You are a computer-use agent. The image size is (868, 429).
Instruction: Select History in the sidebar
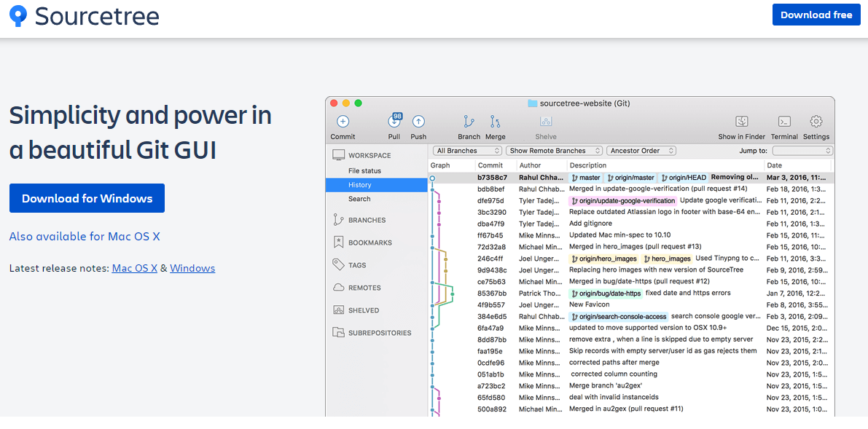click(x=377, y=185)
